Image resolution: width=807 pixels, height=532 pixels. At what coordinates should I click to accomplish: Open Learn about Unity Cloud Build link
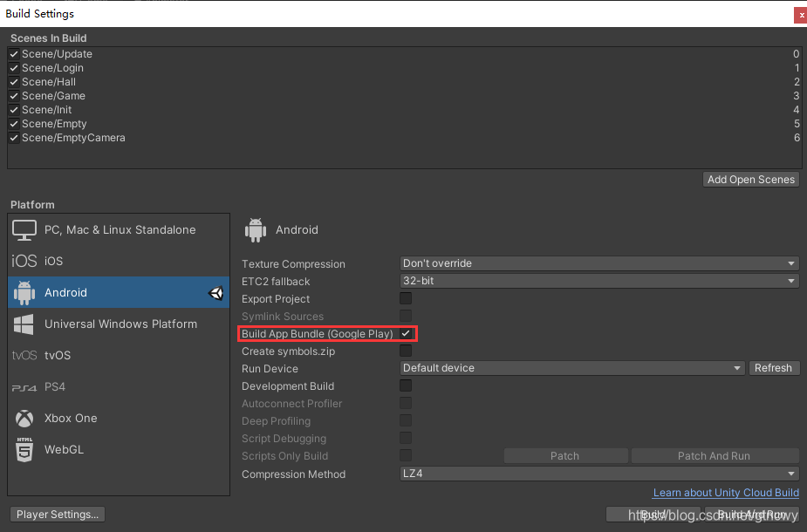click(726, 493)
